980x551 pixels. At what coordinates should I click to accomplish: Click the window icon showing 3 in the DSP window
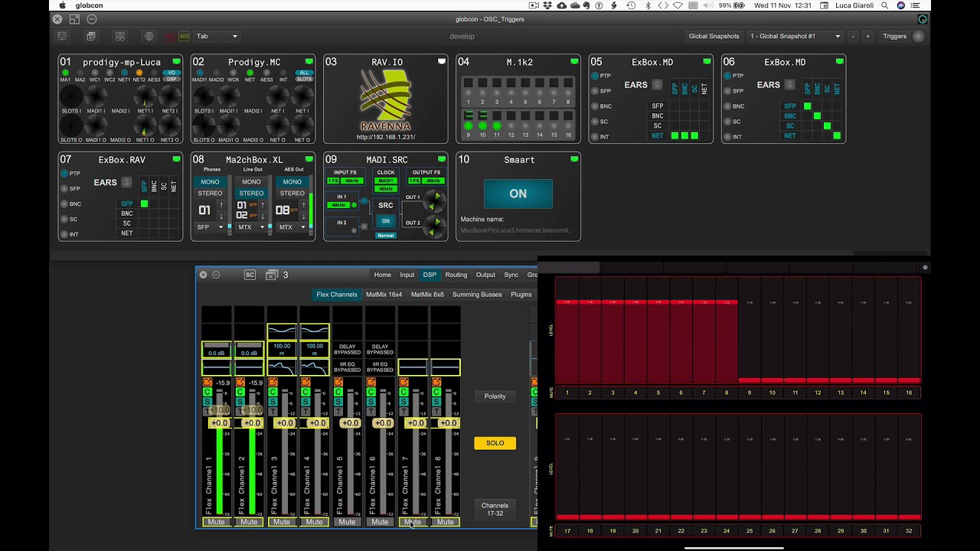(x=271, y=275)
